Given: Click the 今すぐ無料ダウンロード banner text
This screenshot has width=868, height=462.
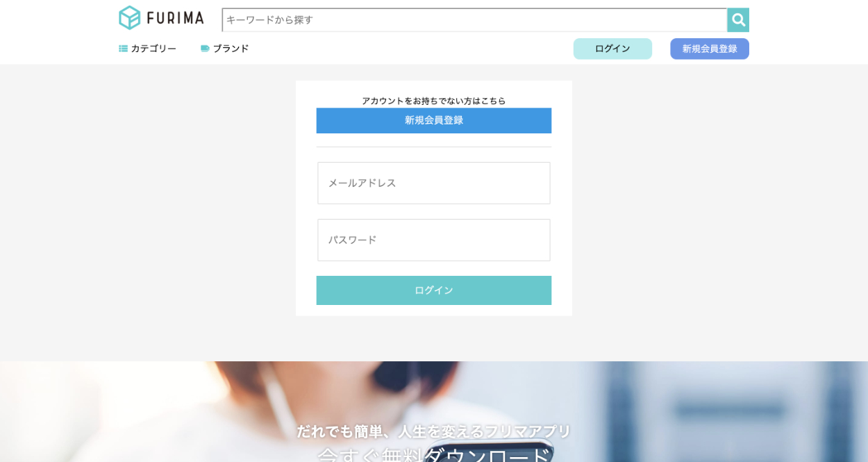Looking at the screenshot, I should pyautogui.click(x=435, y=455).
